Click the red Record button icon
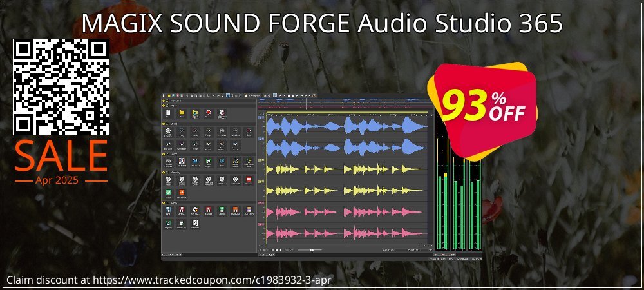This screenshot has width=644, height=290. (x=208, y=113)
